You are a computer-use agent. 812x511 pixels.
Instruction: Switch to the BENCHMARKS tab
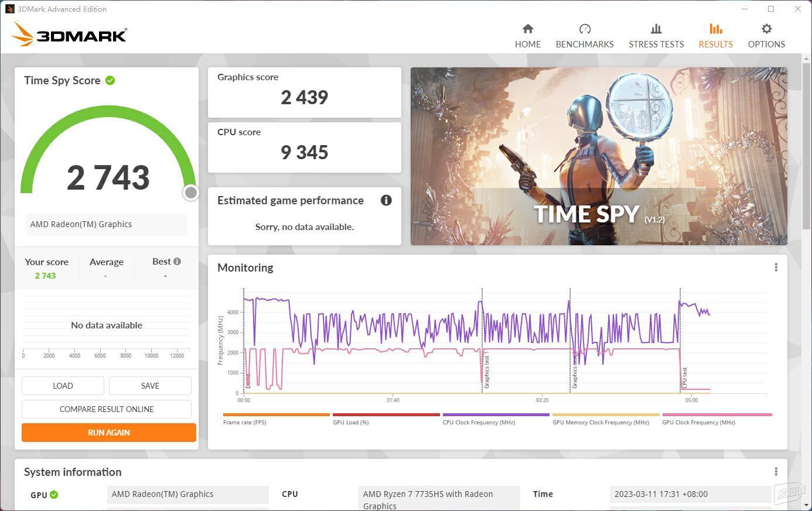tap(585, 36)
